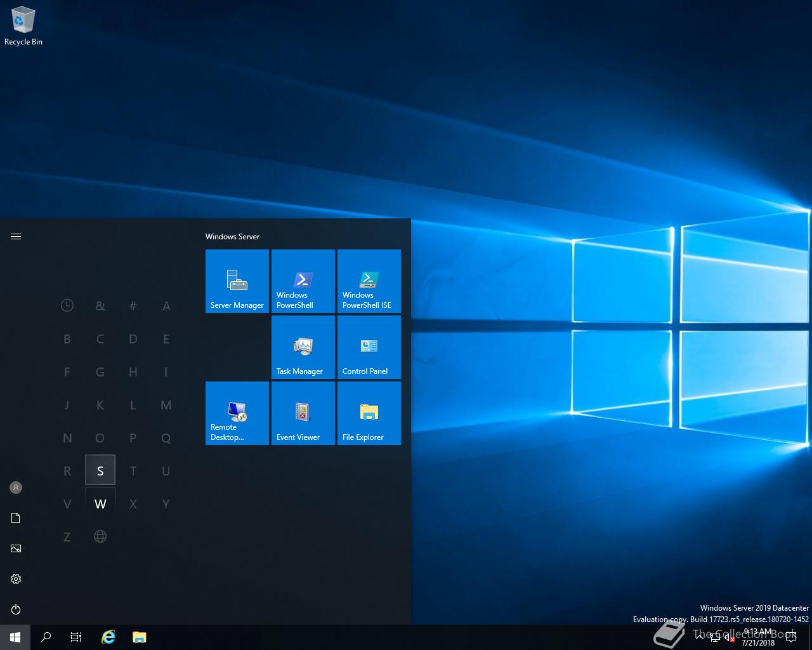Jump to letter W in app list
Viewport: 812px width, 650px height.
[x=100, y=503]
